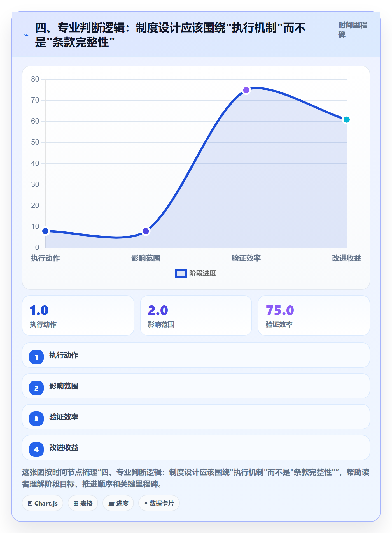
Task: Click the description paragraph at bottom
Action: point(196,478)
